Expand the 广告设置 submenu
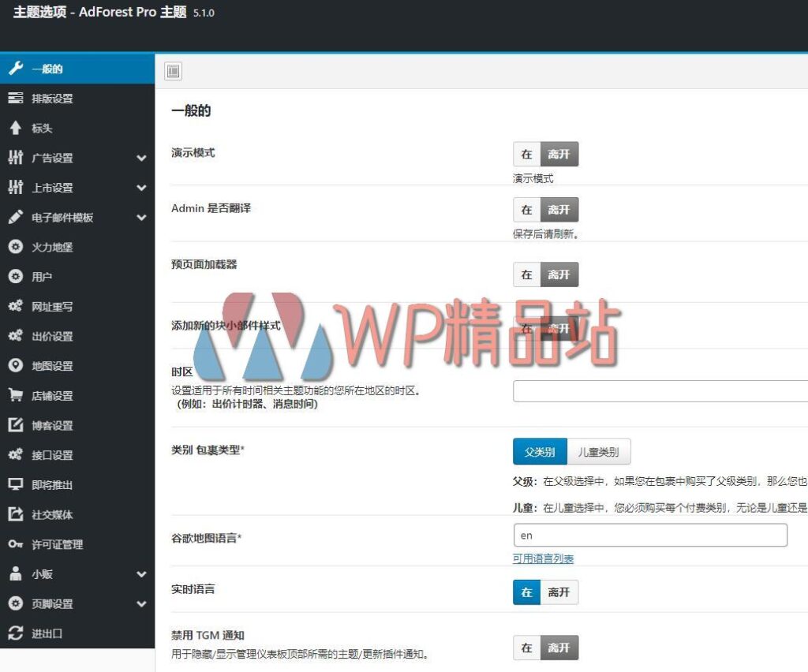The image size is (808, 672). point(143,158)
